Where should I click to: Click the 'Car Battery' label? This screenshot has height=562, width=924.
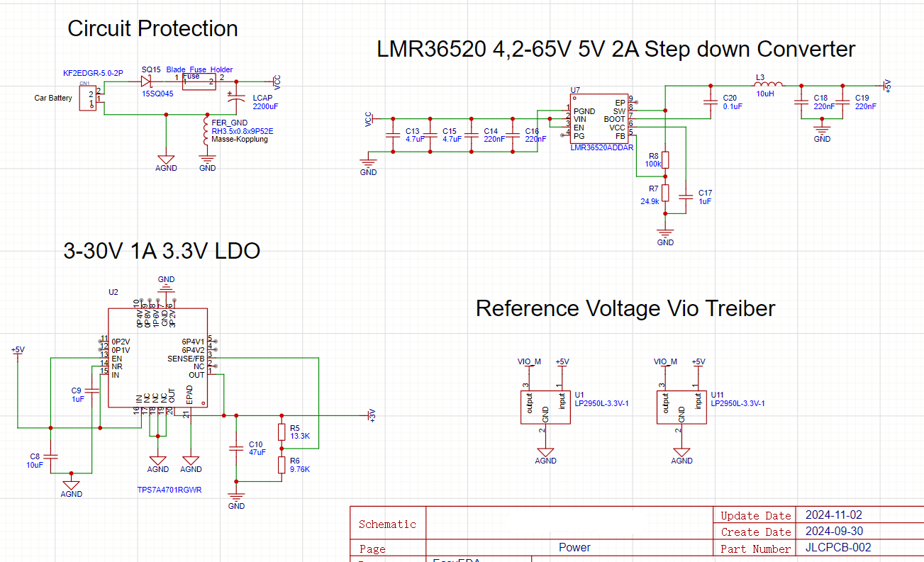(53, 98)
